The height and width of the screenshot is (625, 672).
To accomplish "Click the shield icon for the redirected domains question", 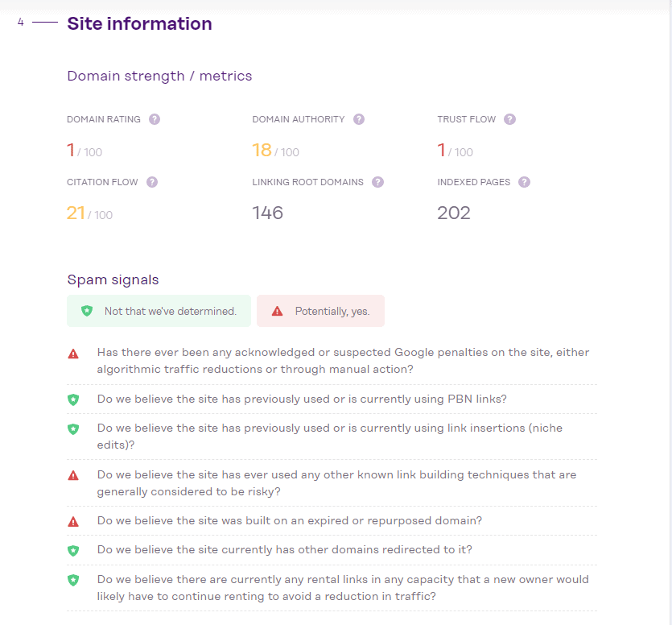I will pyautogui.click(x=73, y=550).
